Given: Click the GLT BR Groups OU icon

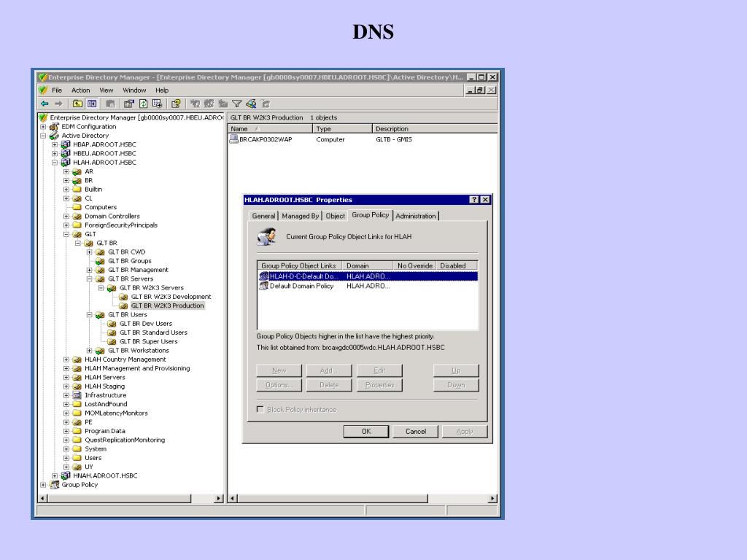Looking at the screenshot, I should tap(100, 261).
